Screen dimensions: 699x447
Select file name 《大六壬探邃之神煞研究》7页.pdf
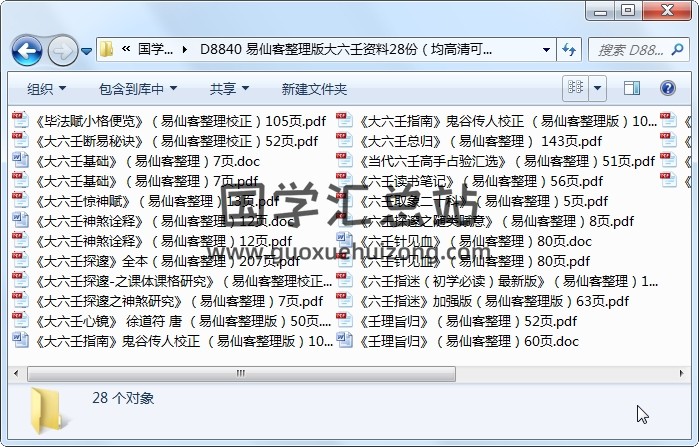point(178,302)
